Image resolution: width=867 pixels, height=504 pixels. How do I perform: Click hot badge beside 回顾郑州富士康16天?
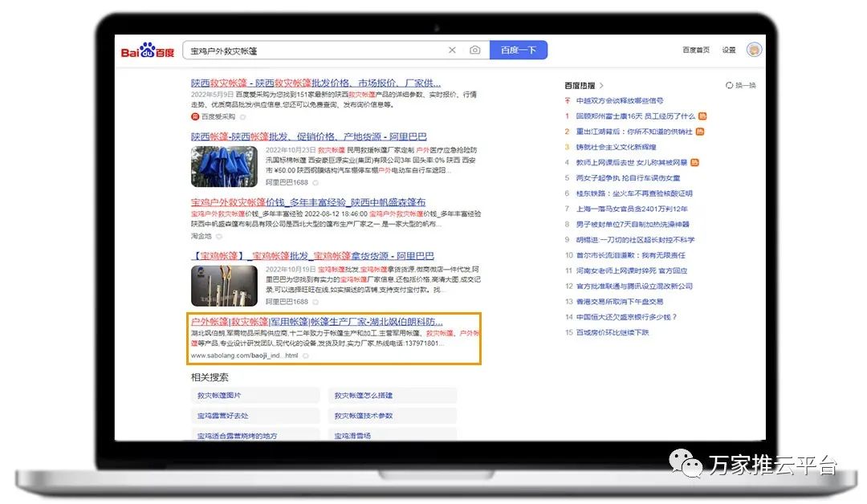pos(702,116)
